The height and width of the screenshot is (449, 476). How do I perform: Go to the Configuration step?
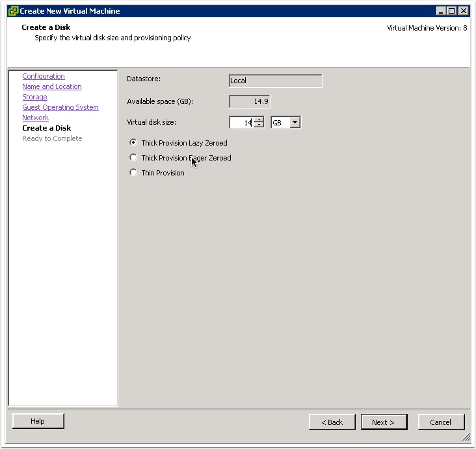pyautogui.click(x=44, y=76)
